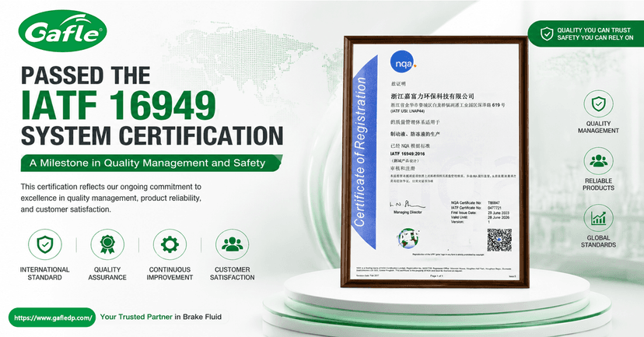Click the Gafle logo
644x337 pixels.
point(63,31)
